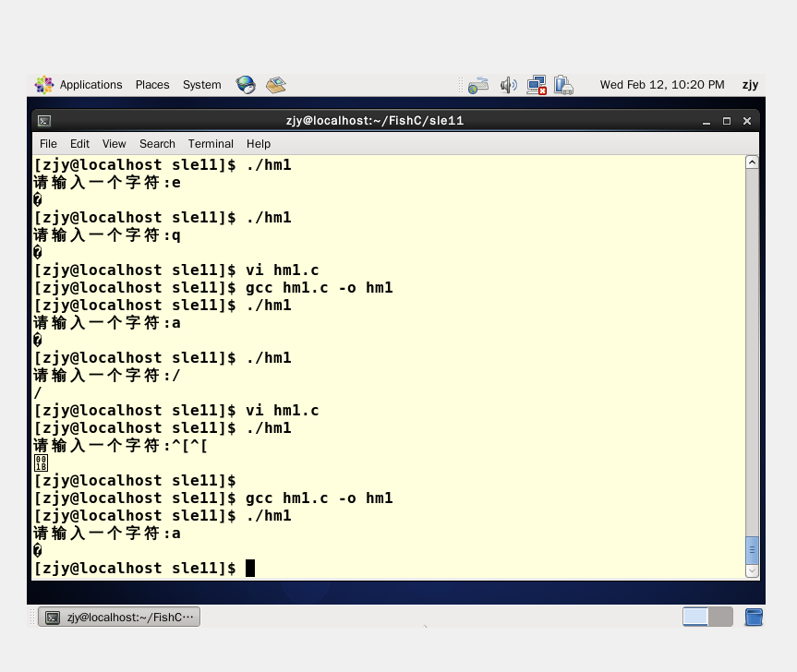Open the Terminal menu
Screen dimensions: 797x672
pyautogui.click(x=211, y=144)
